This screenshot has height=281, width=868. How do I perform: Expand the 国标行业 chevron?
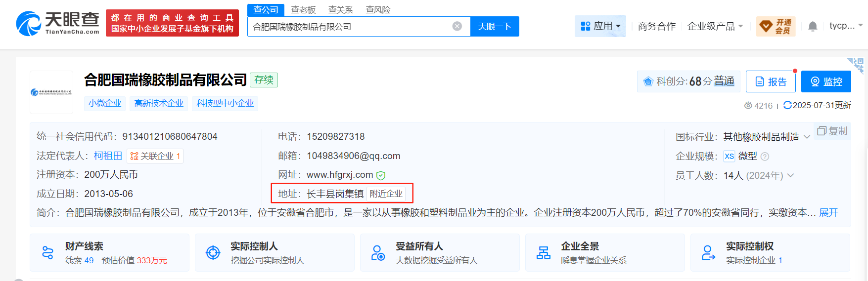coord(807,137)
